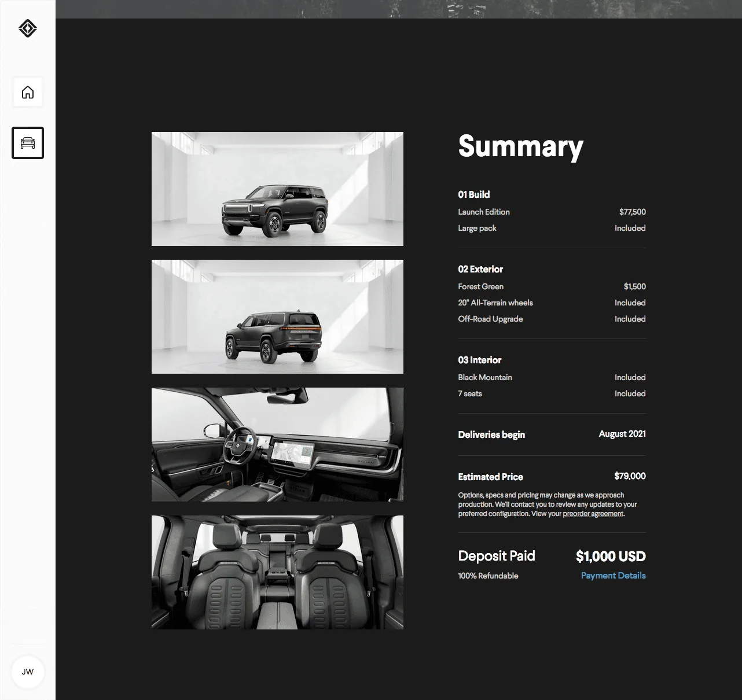The height and width of the screenshot is (700, 742).
Task: Open the Payment Details link
Action: (614, 576)
